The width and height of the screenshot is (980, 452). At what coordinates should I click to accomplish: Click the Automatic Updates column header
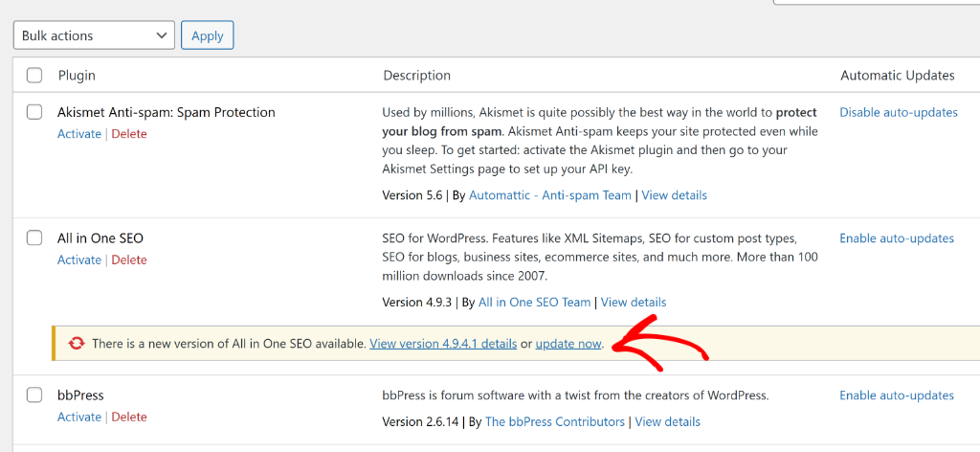pyautogui.click(x=898, y=76)
